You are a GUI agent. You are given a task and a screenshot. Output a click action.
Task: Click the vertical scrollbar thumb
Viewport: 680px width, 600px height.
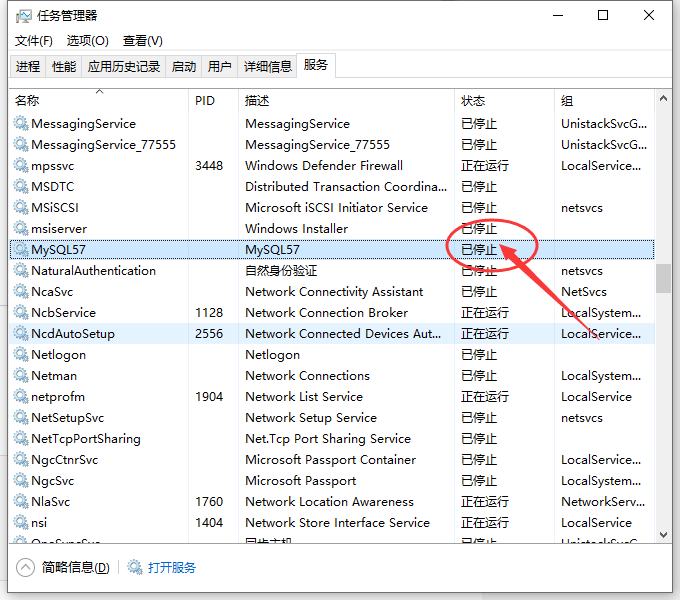tap(663, 278)
